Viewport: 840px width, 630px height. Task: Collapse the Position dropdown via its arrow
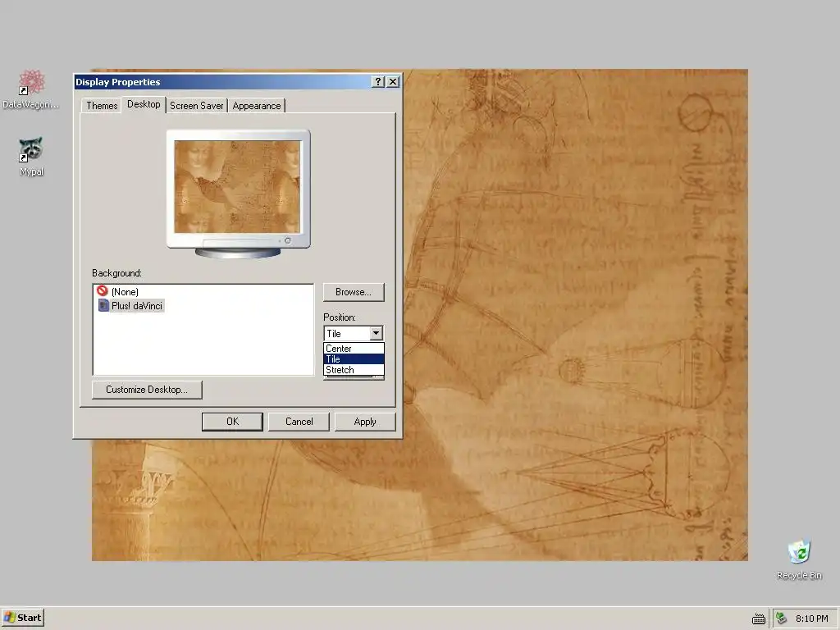(x=376, y=333)
